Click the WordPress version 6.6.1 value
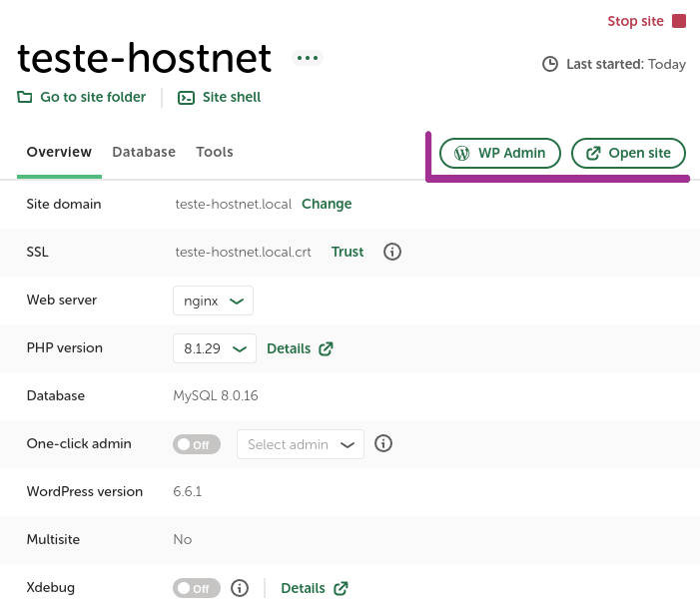Image resolution: width=700 pixels, height=612 pixels. tap(188, 492)
